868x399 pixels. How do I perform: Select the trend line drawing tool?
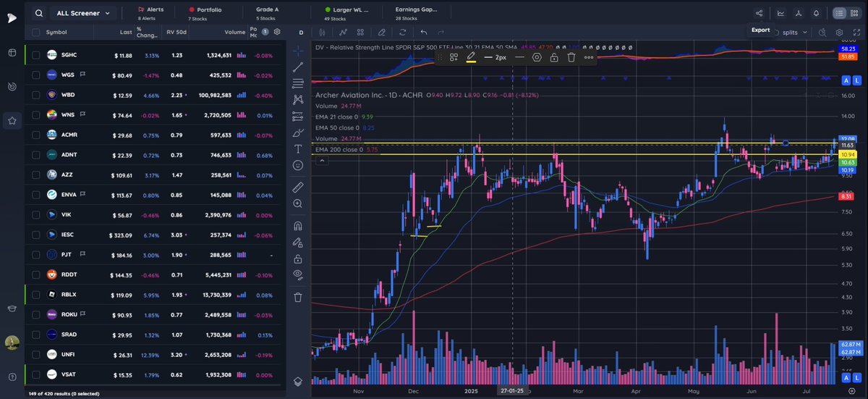[298, 67]
